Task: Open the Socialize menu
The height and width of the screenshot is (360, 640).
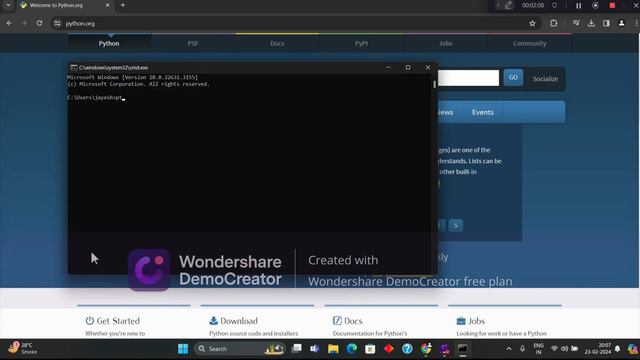Action: pyautogui.click(x=545, y=79)
